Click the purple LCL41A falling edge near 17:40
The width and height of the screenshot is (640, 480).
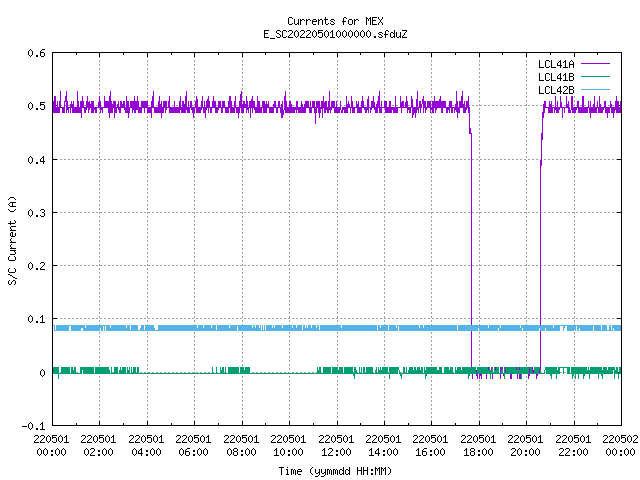click(x=471, y=245)
